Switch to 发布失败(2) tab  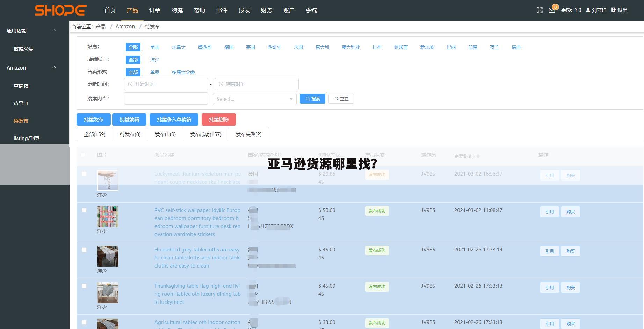click(248, 134)
